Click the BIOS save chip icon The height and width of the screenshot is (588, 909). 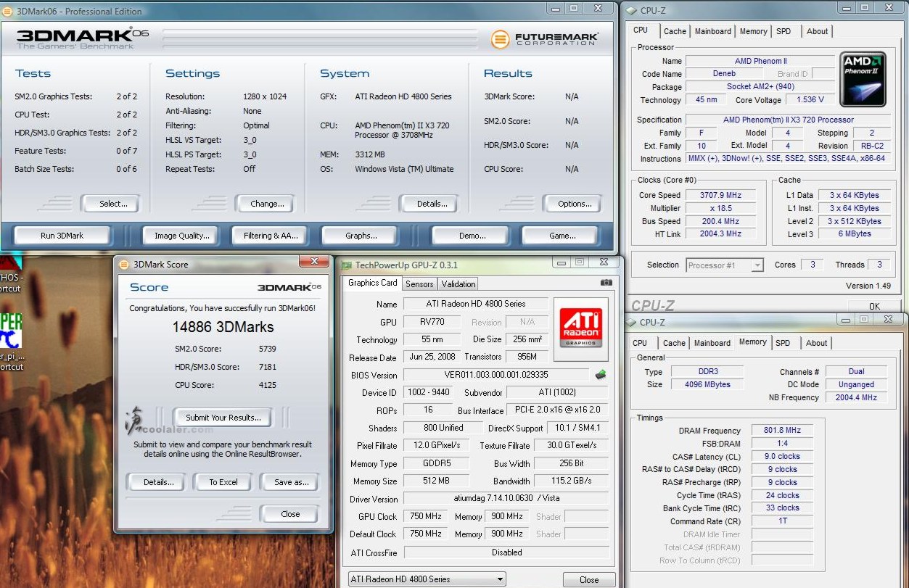(600, 375)
